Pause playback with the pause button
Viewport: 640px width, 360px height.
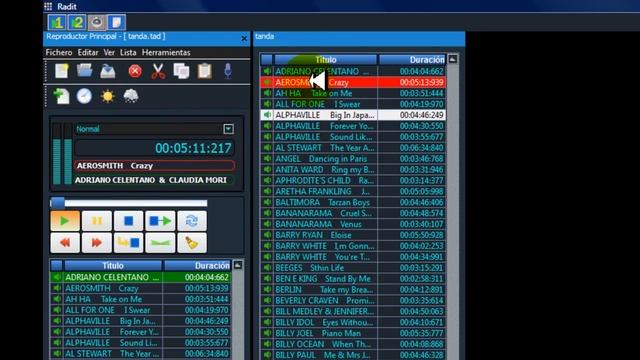[97, 221]
